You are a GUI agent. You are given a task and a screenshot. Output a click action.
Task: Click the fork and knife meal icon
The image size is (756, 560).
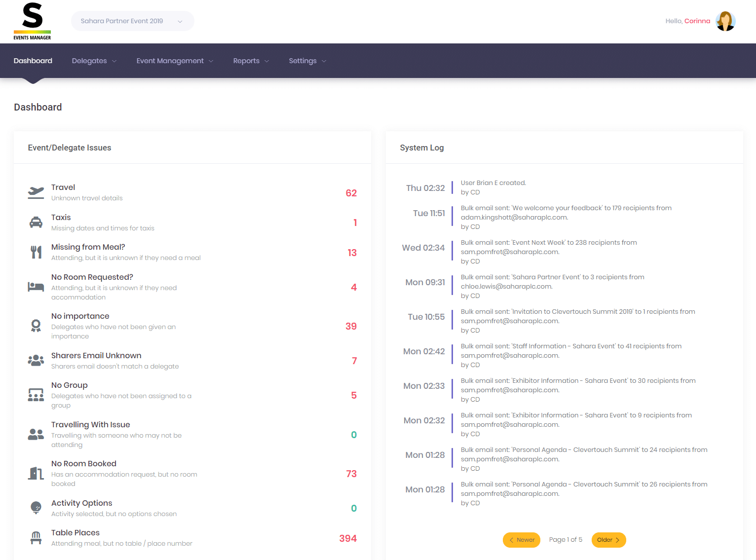[x=36, y=252]
